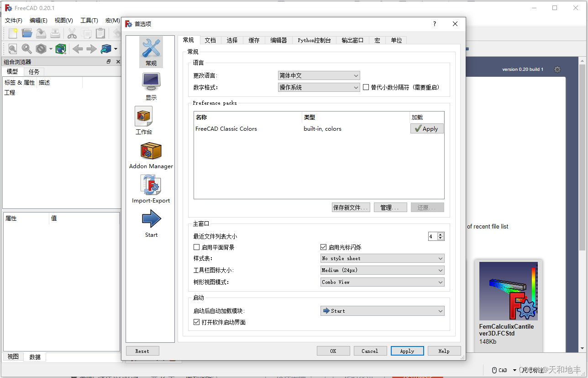
Task: Expand the Draw style dropdown arrow
Action: 51,49
